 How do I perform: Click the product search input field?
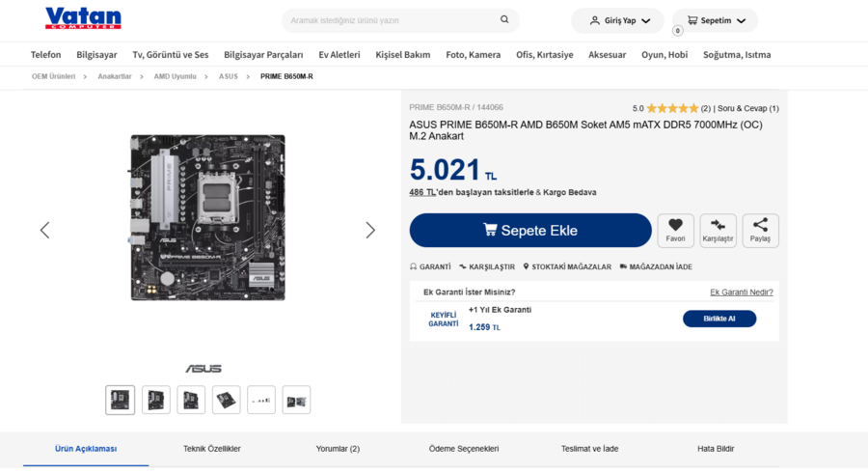[391, 20]
